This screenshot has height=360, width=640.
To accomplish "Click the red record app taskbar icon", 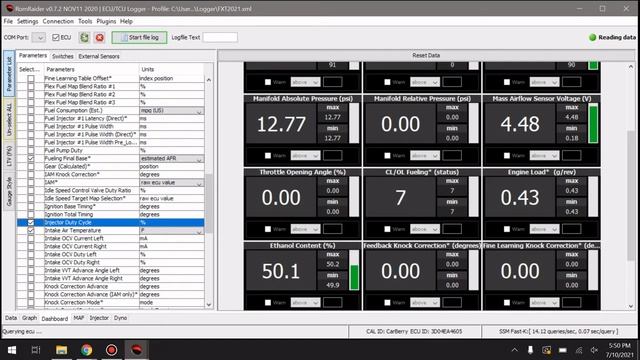I will (x=111, y=350).
